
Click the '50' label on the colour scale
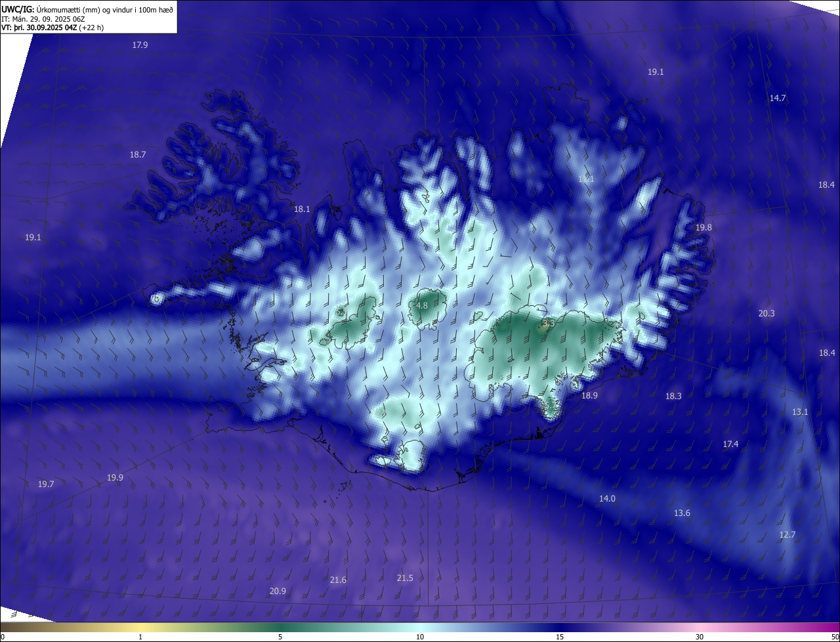(835, 637)
